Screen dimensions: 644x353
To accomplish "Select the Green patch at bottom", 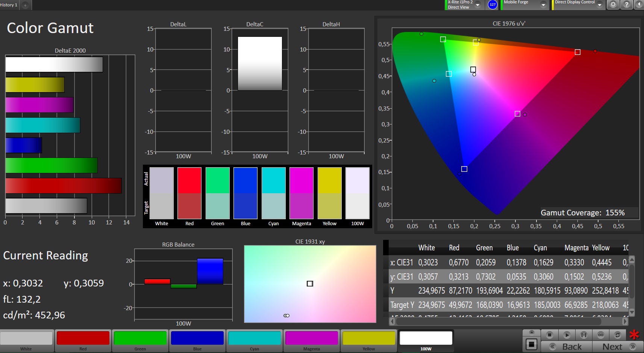I will (x=140, y=341).
